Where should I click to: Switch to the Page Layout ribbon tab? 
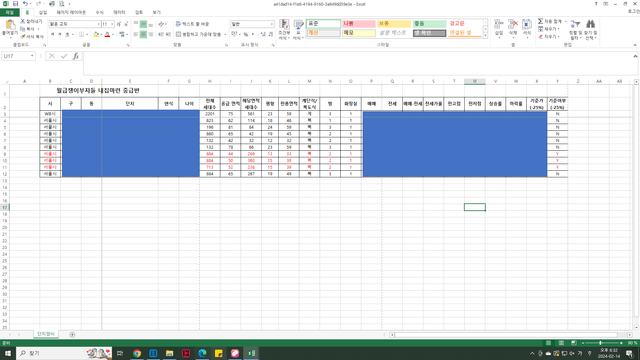71,13
